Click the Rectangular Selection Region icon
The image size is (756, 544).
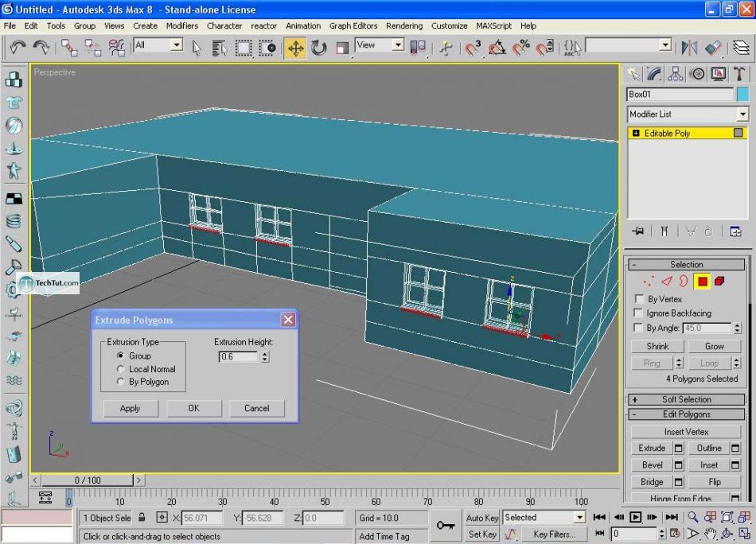click(243, 48)
